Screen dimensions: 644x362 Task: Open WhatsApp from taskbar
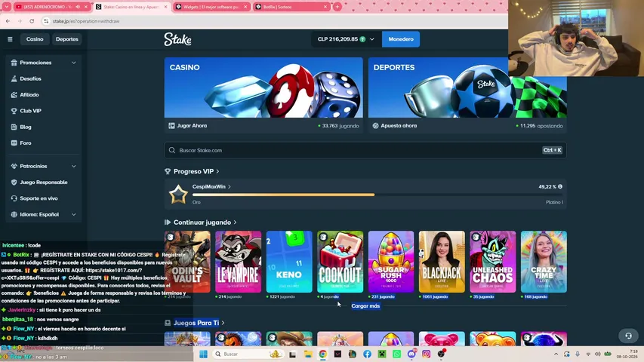[397, 354]
